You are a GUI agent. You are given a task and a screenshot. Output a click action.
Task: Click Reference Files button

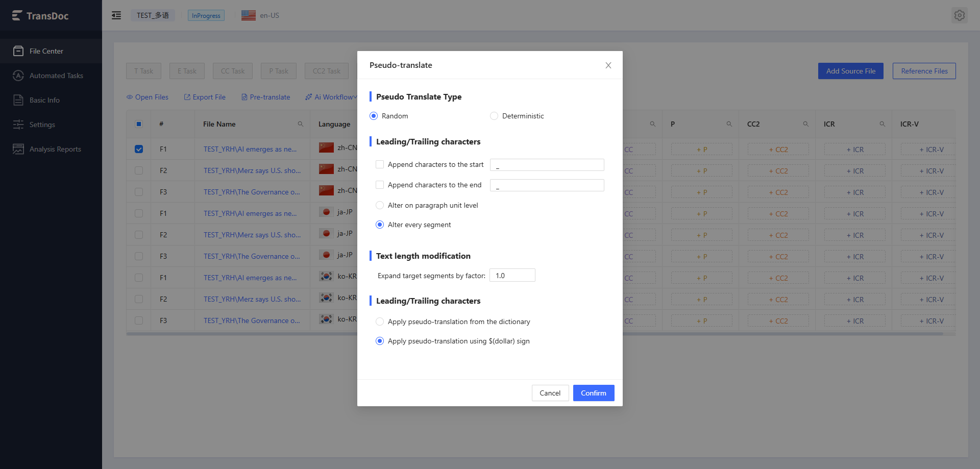click(x=924, y=71)
